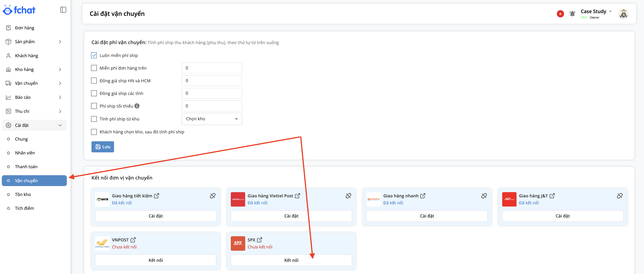Click the notification bell icon
This screenshot has height=274, width=644.
(572, 14)
